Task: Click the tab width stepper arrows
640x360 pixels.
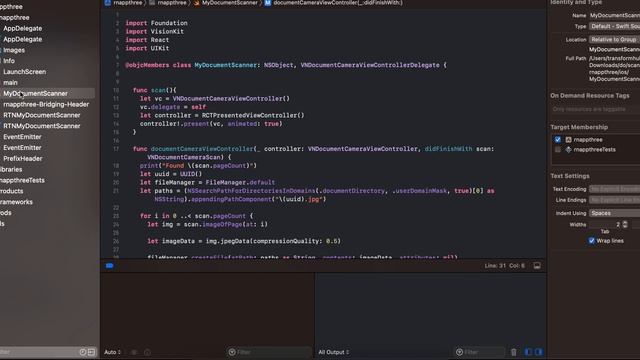Action: 625,224
